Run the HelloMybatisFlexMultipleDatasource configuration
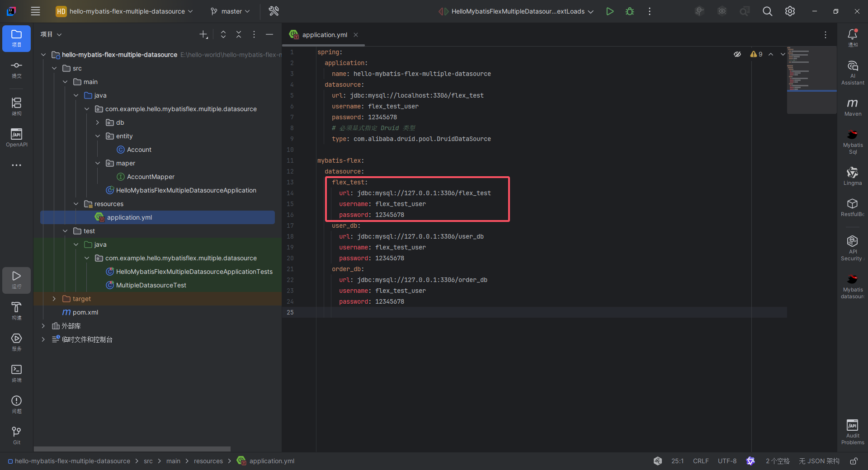The height and width of the screenshot is (470, 868). [609, 11]
